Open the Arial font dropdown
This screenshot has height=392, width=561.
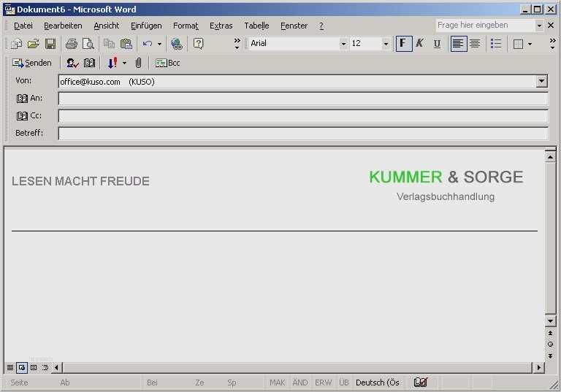click(x=343, y=44)
